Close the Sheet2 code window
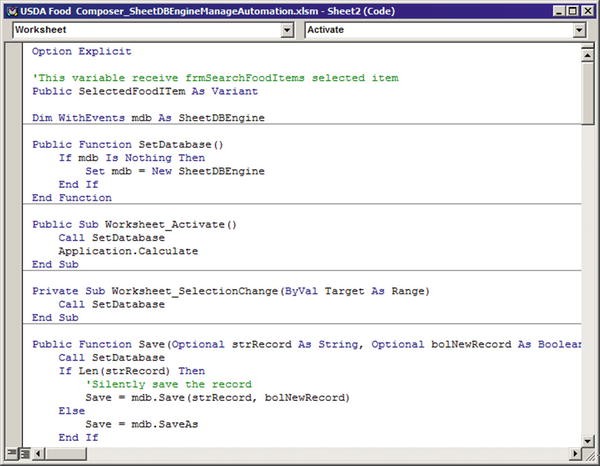Image resolution: width=600 pixels, height=466 pixels. click(x=587, y=11)
